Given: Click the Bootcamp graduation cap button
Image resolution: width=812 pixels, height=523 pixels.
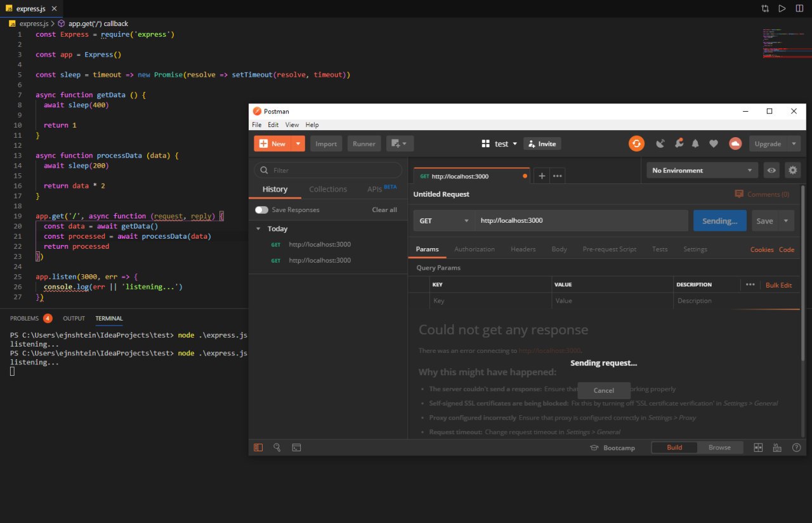Looking at the screenshot, I should point(612,447).
